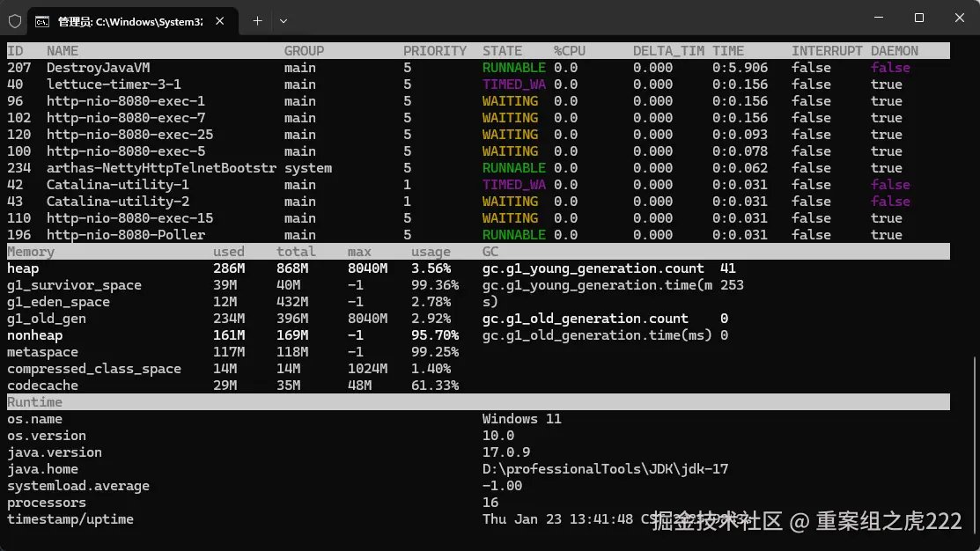Click the system group of arthas thread
This screenshot has width=980, height=551.
click(x=308, y=168)
